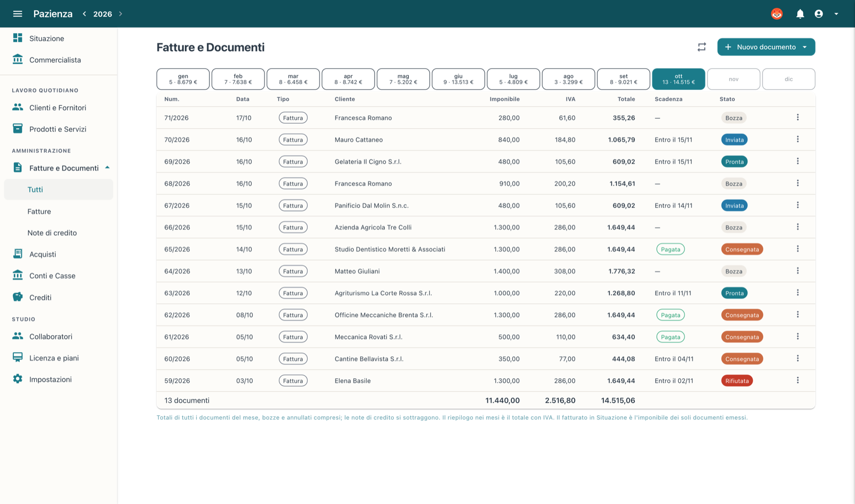
Task: Open row menu for invoice 59/2026
Action: click(798, 381)
